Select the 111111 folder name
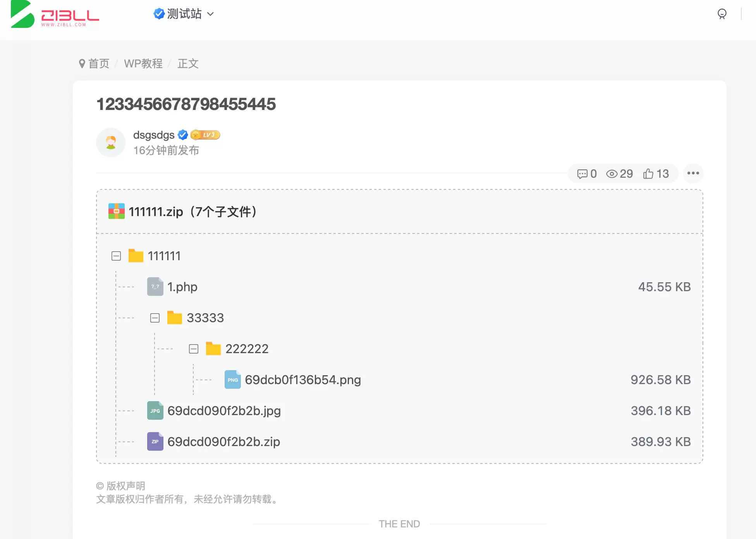The image size is (756, 539). [x=164, y=256]
